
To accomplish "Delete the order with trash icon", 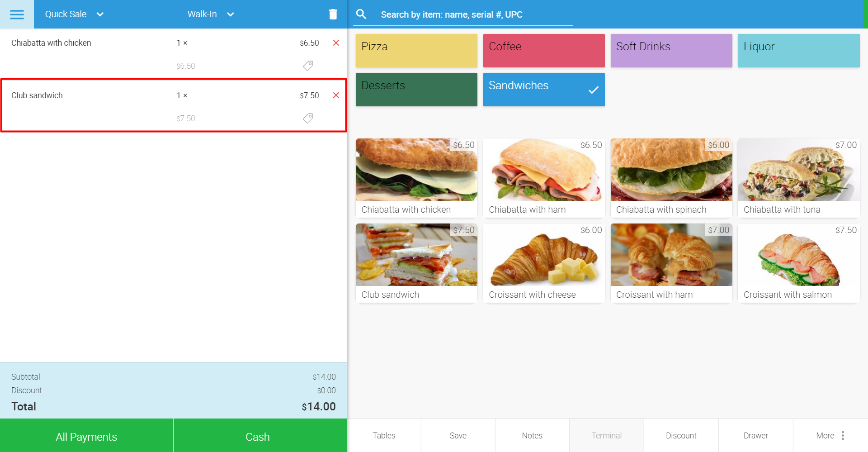I will pos(333,14).
